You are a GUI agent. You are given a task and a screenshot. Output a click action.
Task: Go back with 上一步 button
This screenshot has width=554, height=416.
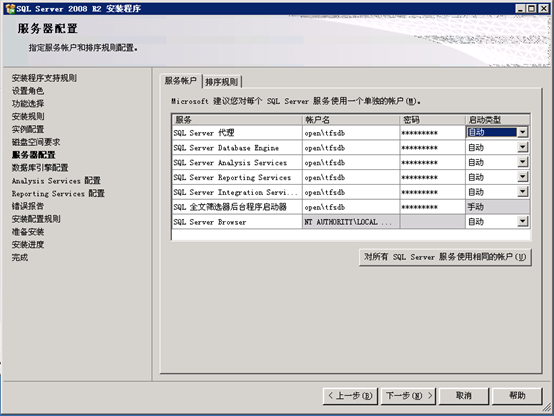coord(350,396)
